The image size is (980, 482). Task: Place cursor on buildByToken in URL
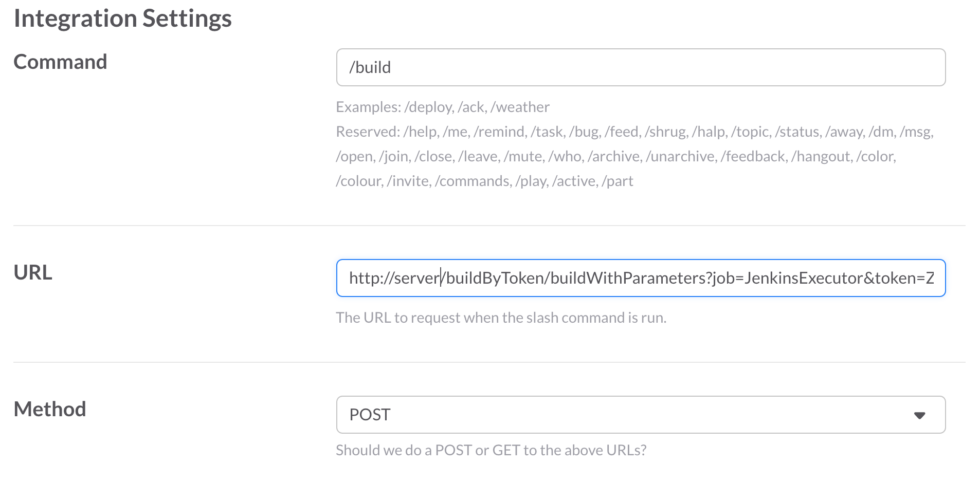click(x=496, y=278)
